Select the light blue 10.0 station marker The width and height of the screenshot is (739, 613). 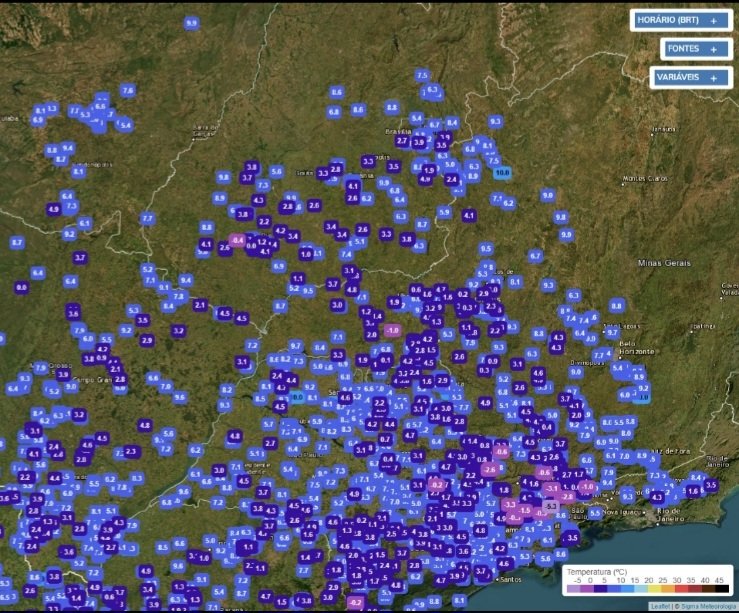click(502, 173)
